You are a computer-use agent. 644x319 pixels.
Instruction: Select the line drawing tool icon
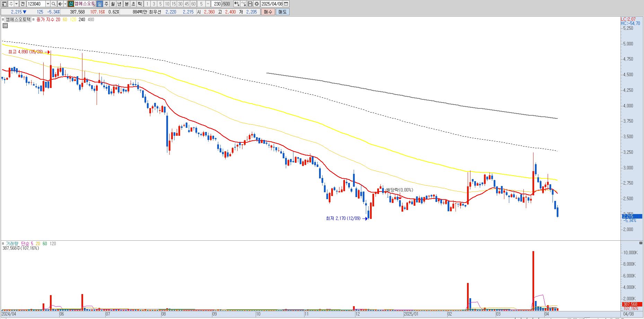click(244, 4)
